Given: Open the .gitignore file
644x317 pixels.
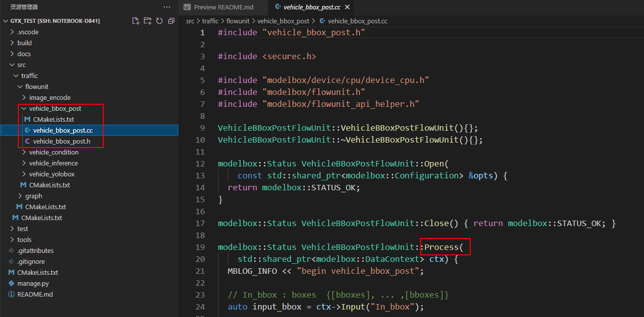Looking at the screenshot, I should click(89, 262).
